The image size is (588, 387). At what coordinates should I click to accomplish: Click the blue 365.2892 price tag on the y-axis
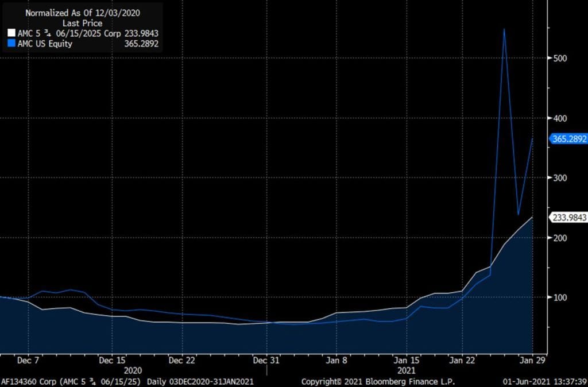point(569,139)
